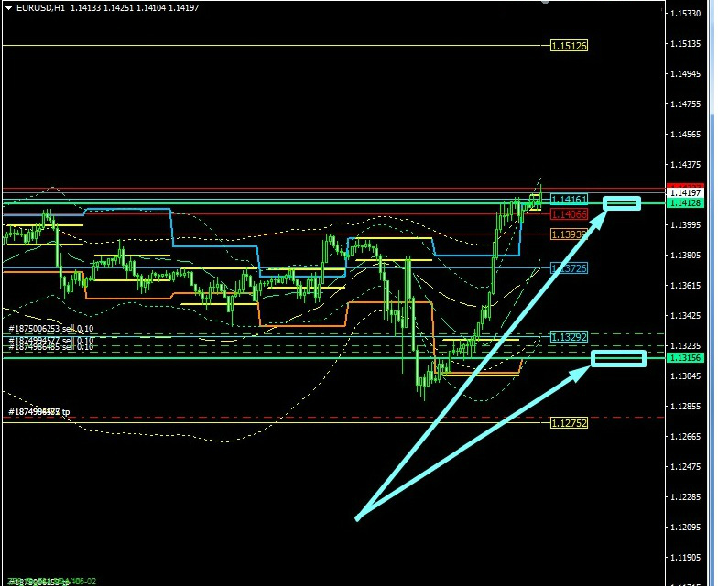Click the 1.13292 level label

pyautogui.click(x=569, y=337)
